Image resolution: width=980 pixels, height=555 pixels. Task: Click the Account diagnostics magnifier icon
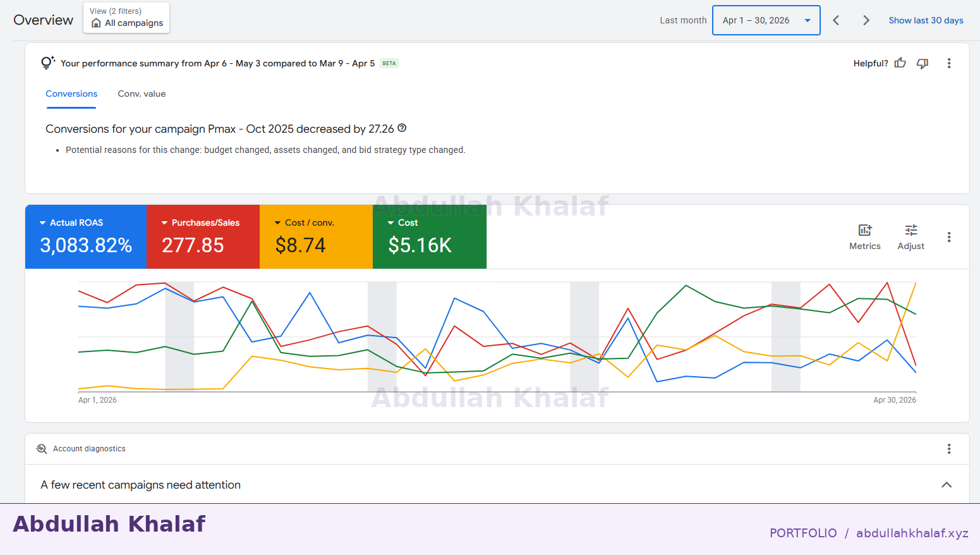[42, 449]
